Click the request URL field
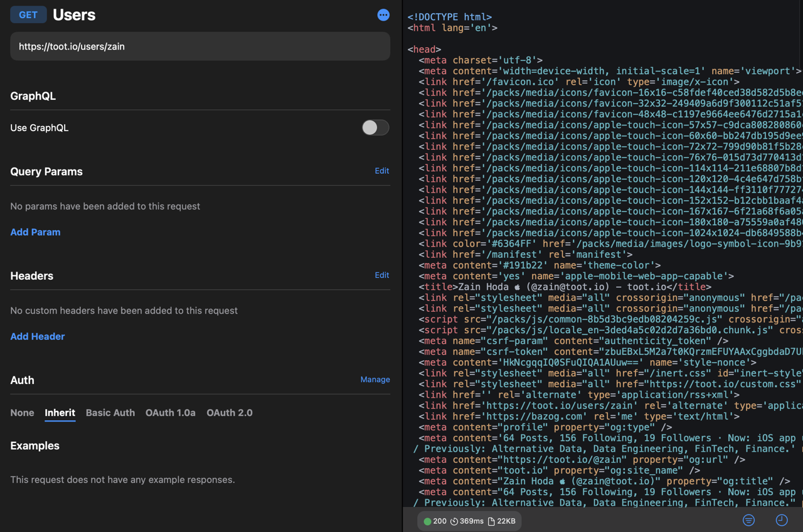Screen dimensions: 803x532 click(200, 46)
